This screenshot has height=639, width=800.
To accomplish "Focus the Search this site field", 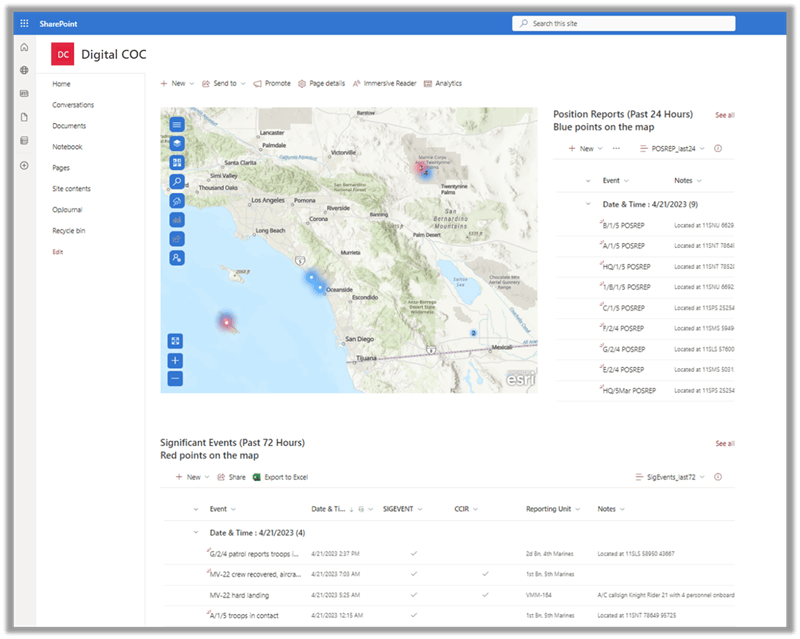I will 623,23.
